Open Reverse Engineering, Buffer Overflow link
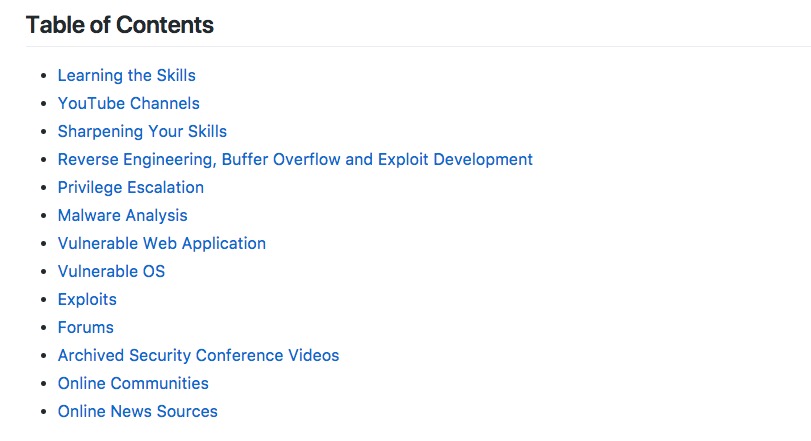Screen dimensions: 811x441 (x=295, y=159)
